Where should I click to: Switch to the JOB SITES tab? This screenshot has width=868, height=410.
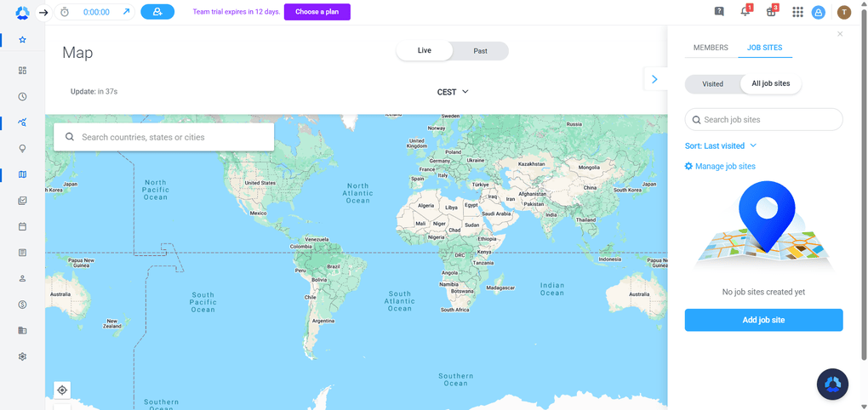point(764,48)
